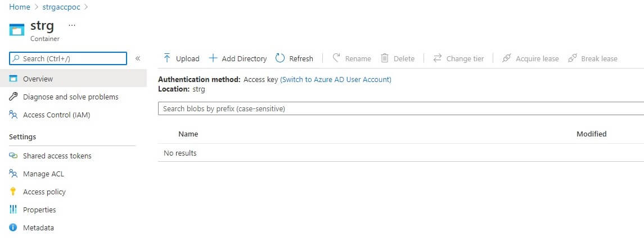This screenshot has height=241, width=644.
Task: Go to Access Control (IAM)
Action: pos(56,115)
